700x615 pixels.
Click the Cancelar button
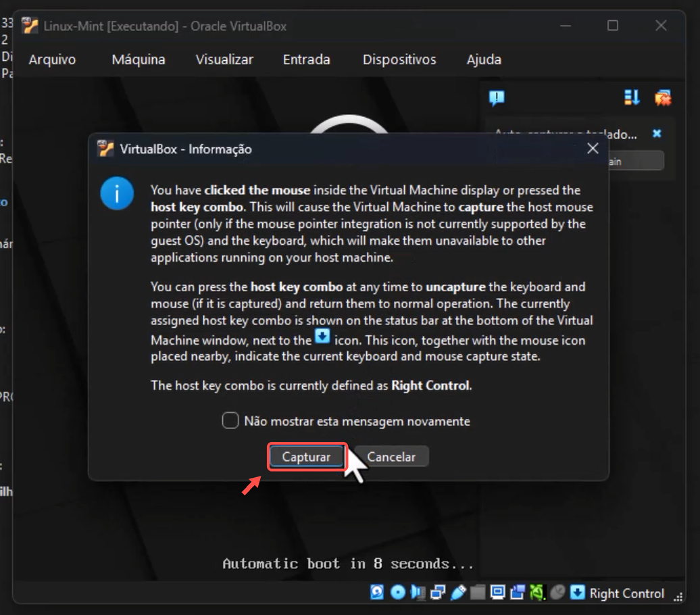pyautogui.click(x=391, y=456)
